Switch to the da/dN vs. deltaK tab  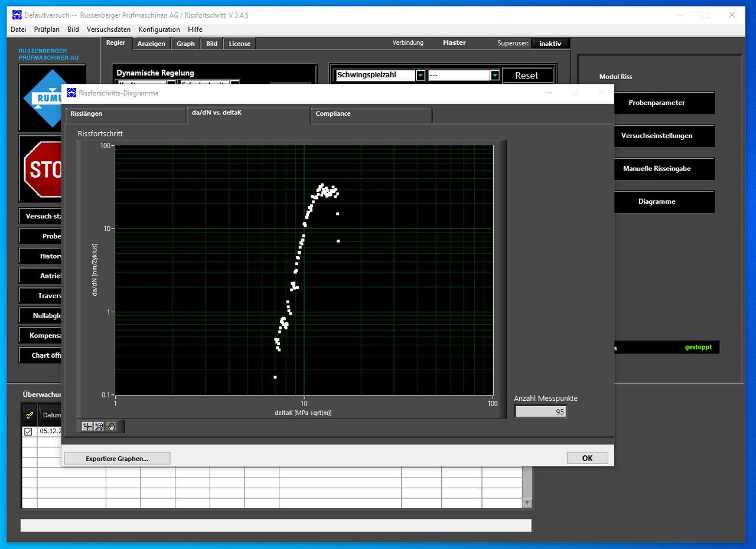point(248,114)
